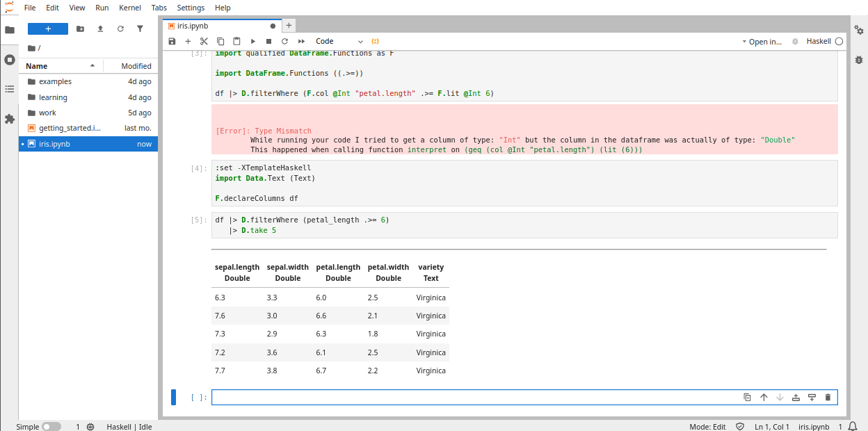Interrupt the kernel with stop icon
Screen dimensions: 868x431
click(268, 42)
